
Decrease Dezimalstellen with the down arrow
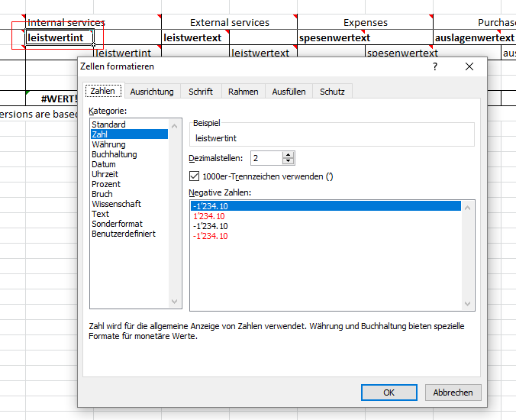[288, 162]
